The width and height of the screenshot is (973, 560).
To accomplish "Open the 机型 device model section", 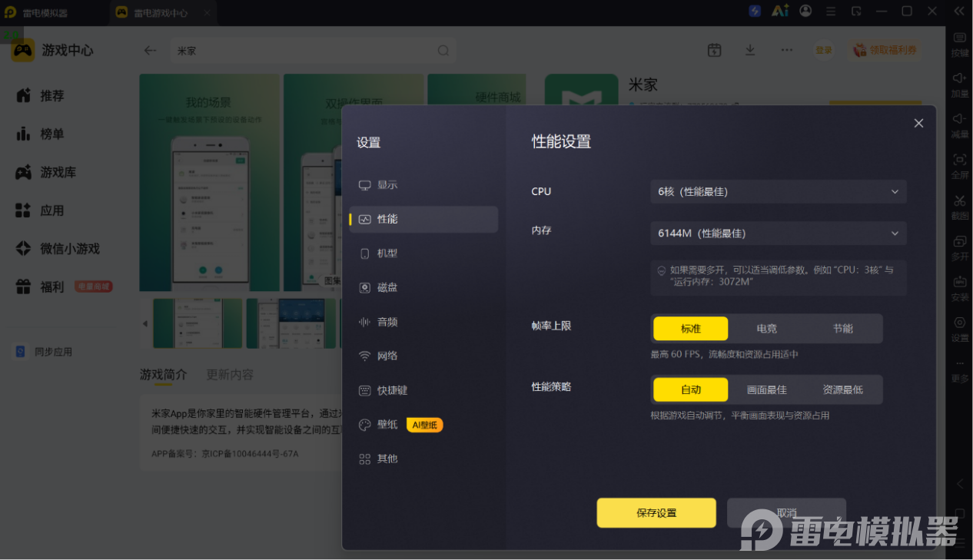I will point(423,253).
